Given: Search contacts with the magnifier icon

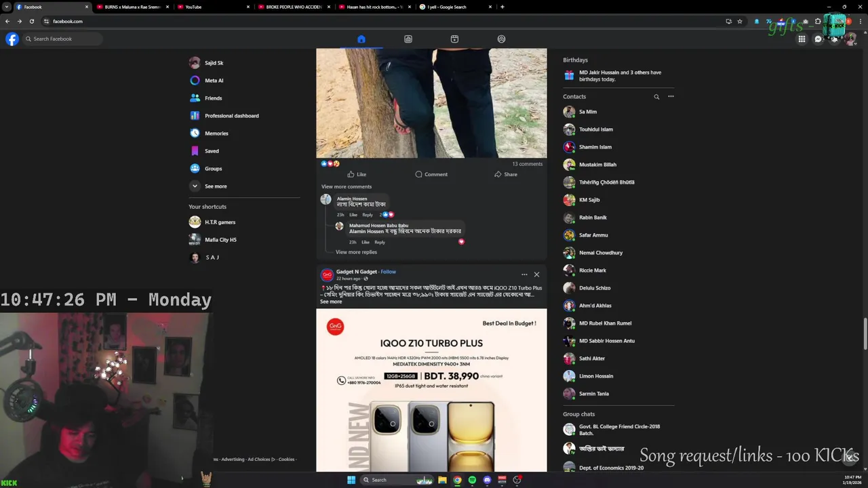Looking at the screenshot, I should click(656, 97).
